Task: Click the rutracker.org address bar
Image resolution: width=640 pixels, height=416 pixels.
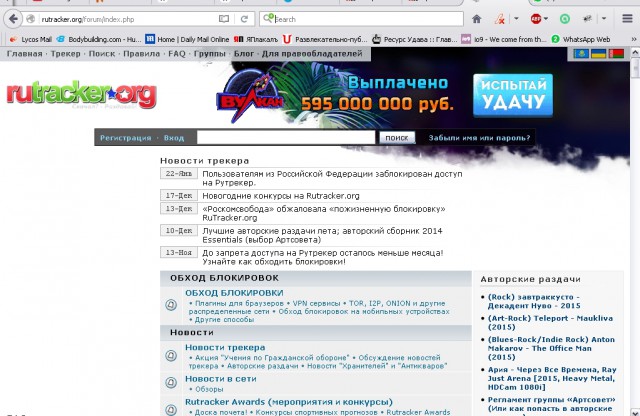Action: point(127,19)
